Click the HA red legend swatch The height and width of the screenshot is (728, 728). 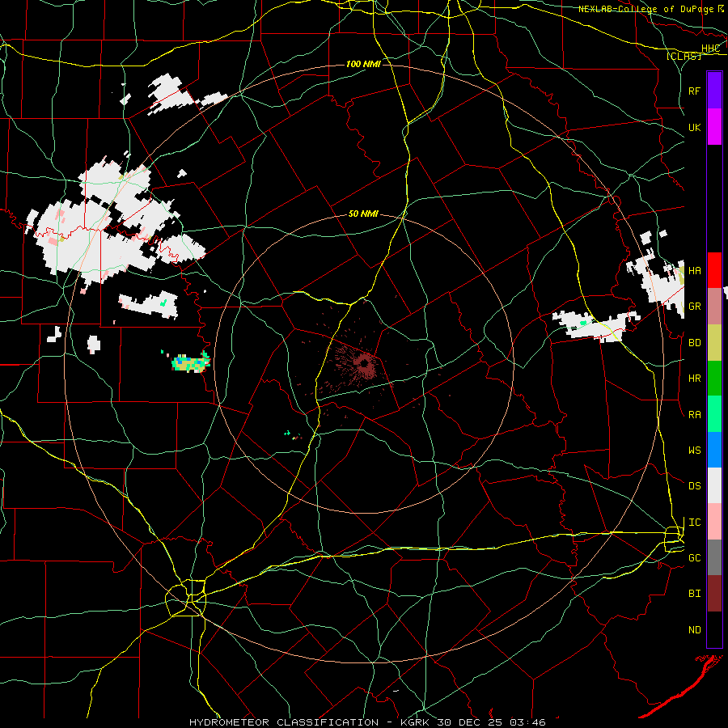click(x=714, y=270)
